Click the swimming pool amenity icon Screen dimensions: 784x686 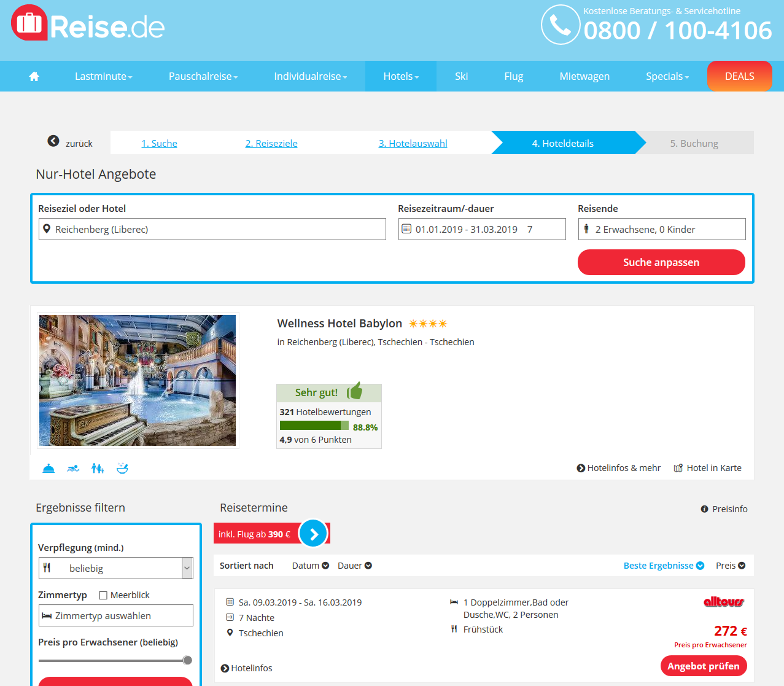(73, 469)
